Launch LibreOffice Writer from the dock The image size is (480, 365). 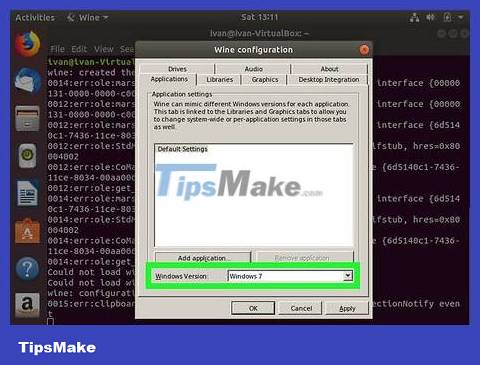tap(27, 193)
